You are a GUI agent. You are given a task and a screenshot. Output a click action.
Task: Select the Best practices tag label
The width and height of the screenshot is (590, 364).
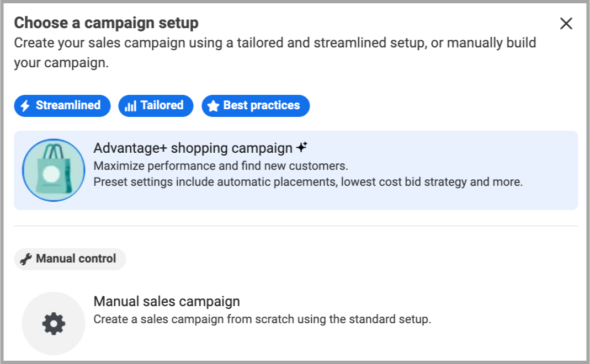tap(261, 105)
